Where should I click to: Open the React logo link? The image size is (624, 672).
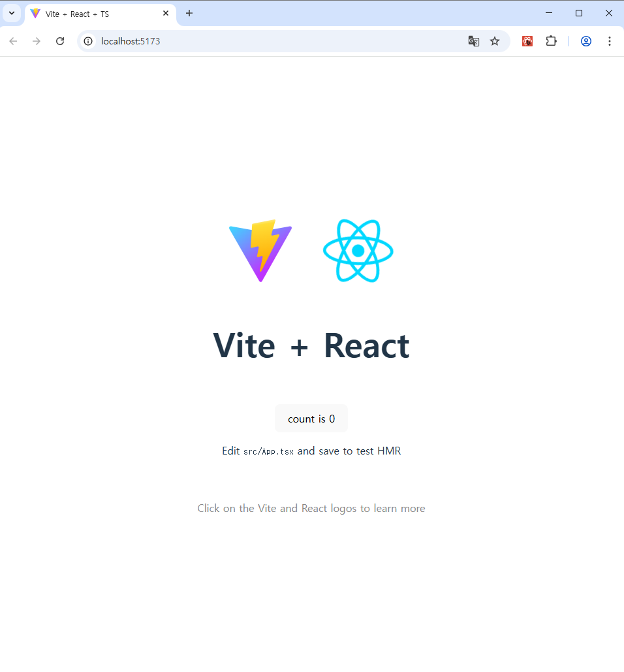358,251
